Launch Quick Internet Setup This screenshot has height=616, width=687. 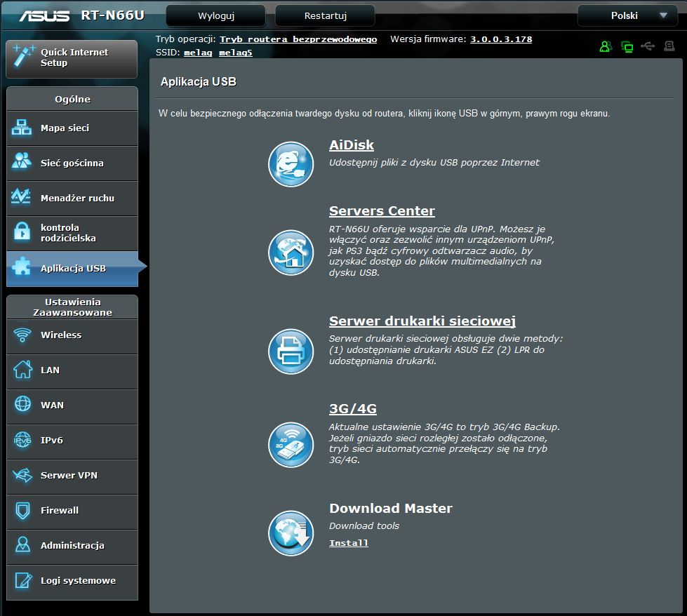pyautogui.click(x=72, y=59)
